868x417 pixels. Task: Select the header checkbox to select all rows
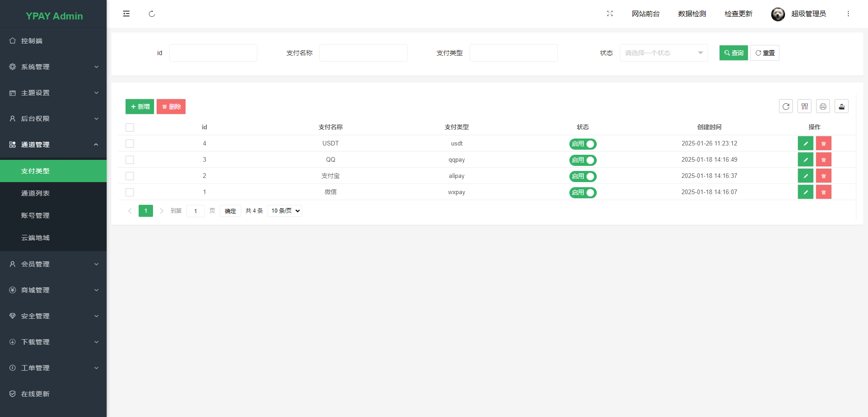130,127
